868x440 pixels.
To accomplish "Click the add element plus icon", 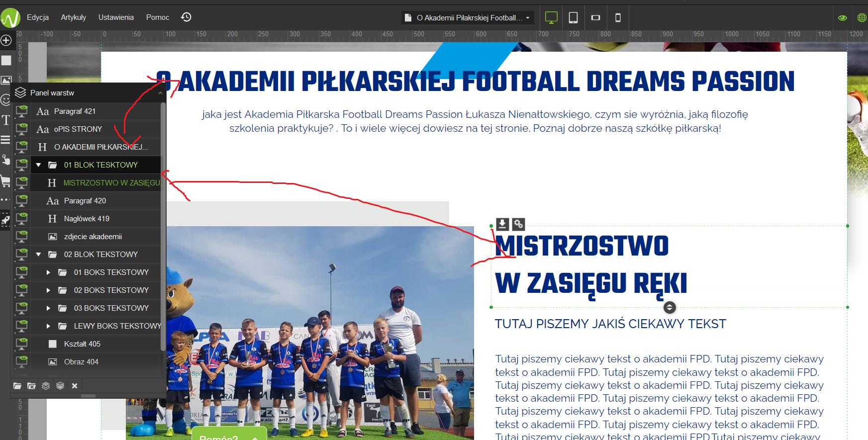I will coord(6,40).
